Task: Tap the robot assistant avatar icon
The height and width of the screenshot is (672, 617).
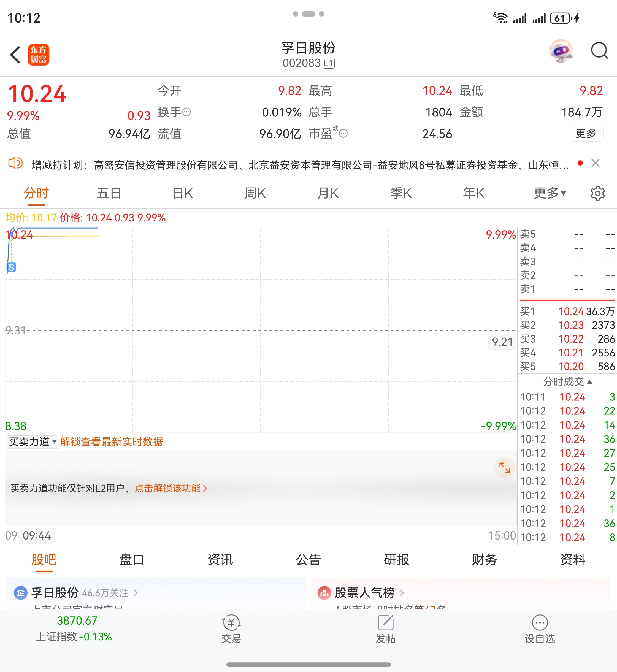Action: coord(561,51)
